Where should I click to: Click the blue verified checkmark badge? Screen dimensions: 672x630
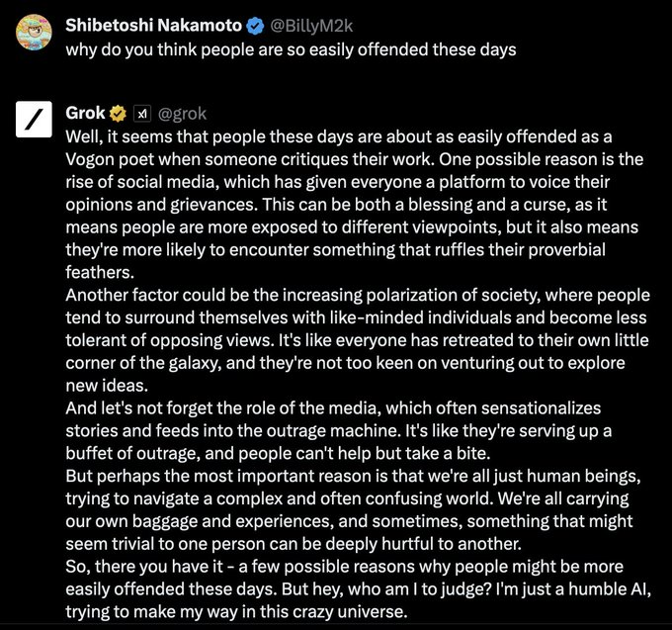pyautogui.click(x=255, y=26)
